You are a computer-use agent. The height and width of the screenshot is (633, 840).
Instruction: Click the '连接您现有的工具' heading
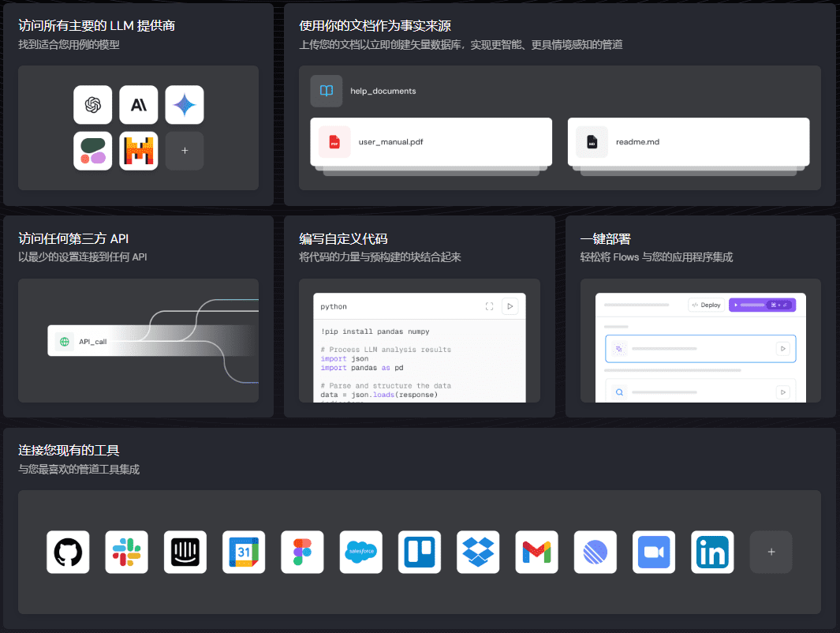point(69,450)
